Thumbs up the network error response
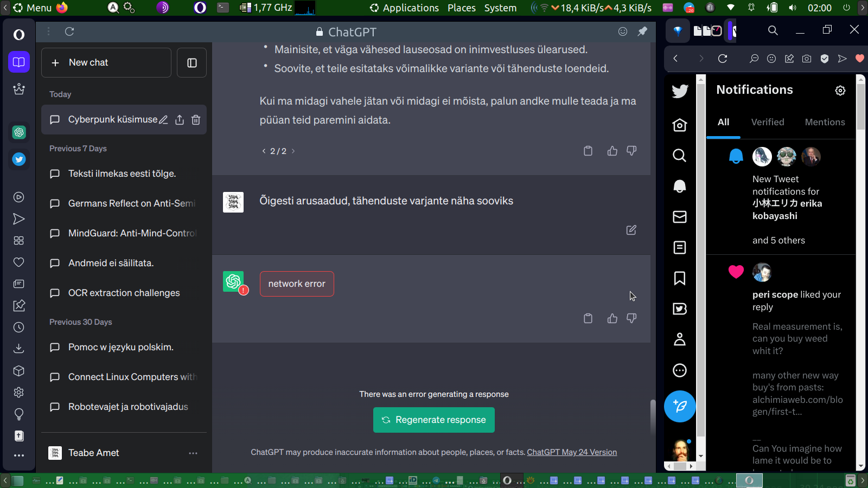 tap(612, 318)
